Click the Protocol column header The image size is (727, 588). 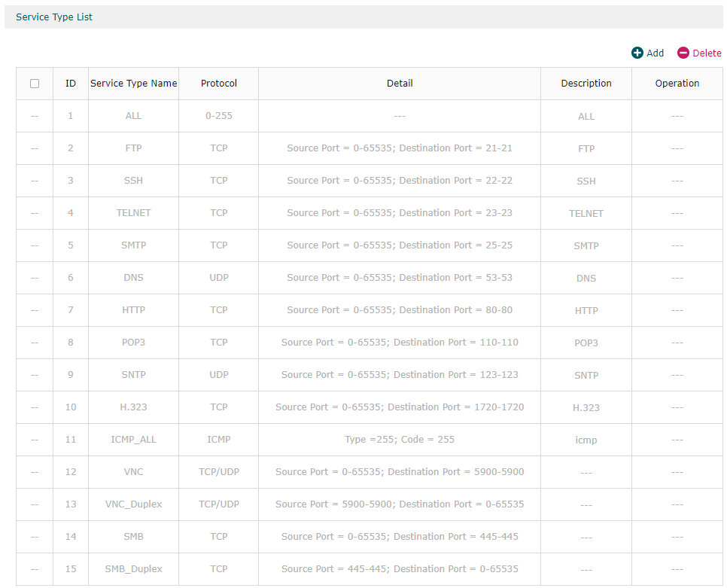click(x=219, y=84)
